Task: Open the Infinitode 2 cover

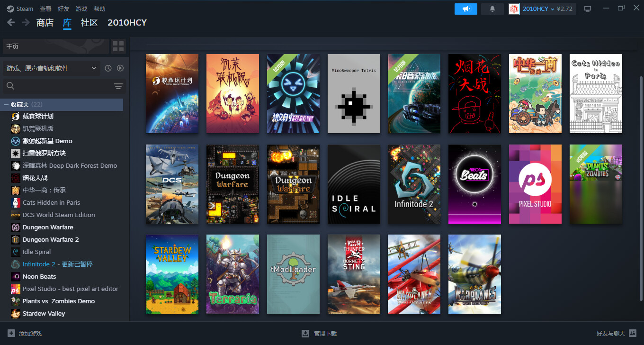Action: [x=414, y=184]
